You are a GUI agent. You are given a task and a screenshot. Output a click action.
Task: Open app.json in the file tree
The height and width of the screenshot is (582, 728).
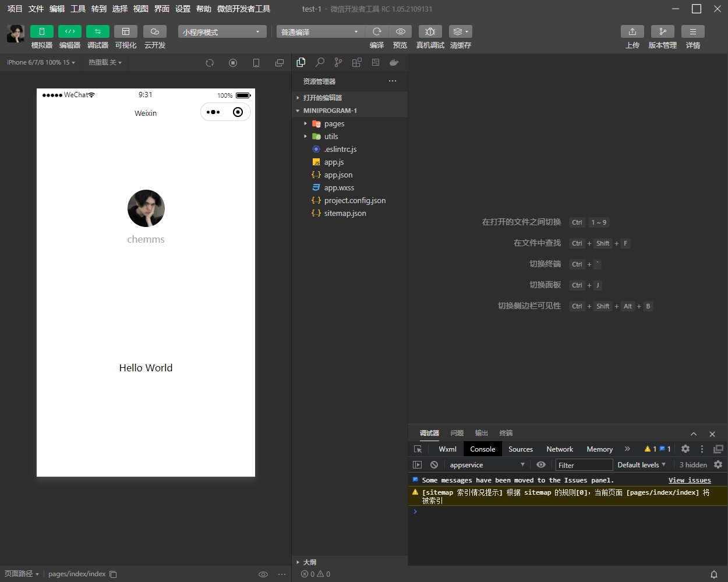tap(338, 175)
